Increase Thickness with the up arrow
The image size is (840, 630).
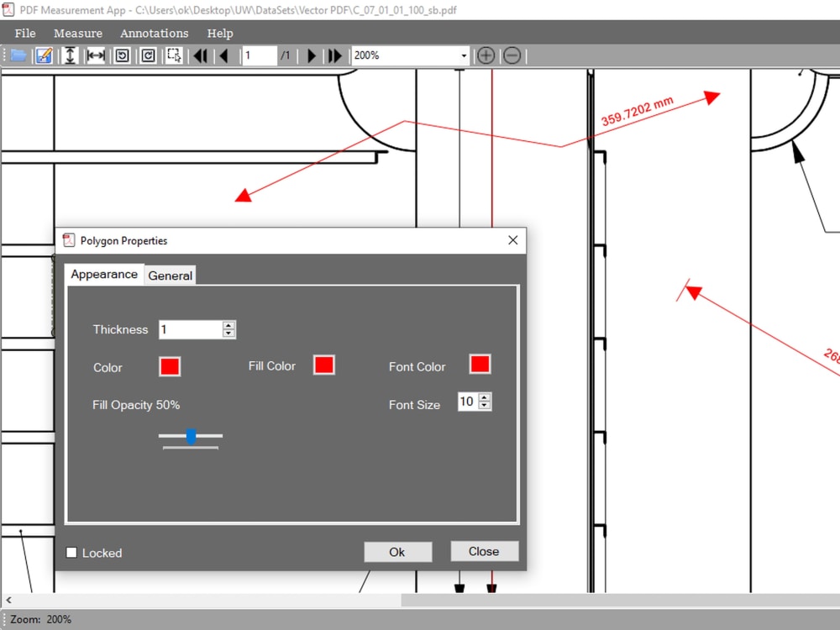point(228,325)
